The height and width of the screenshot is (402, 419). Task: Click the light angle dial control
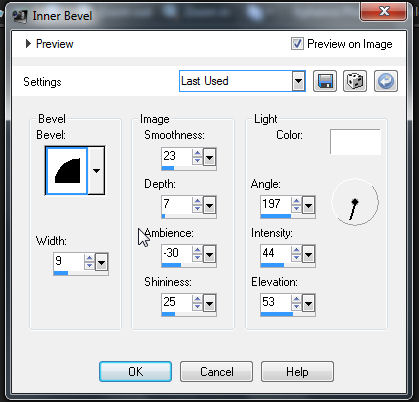click(x=355, y=202)
